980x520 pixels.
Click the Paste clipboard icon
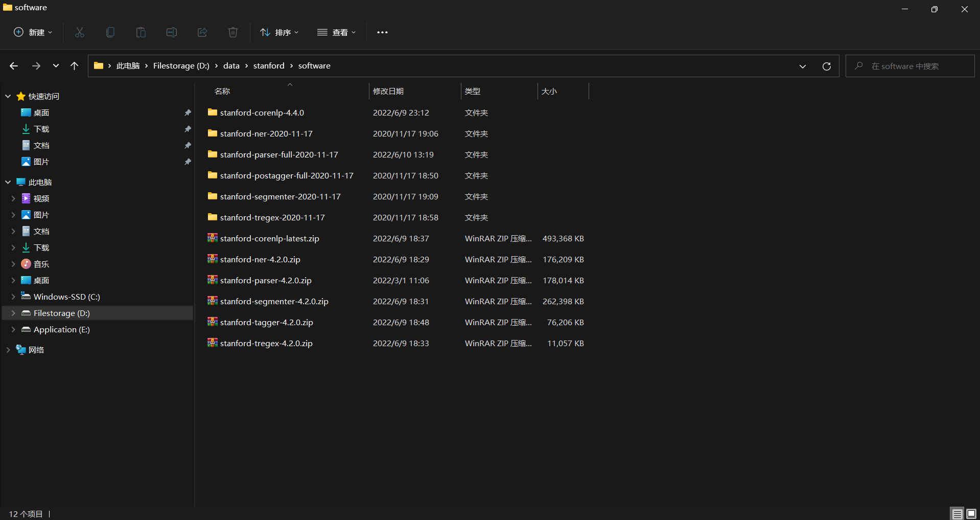[141, 32]
